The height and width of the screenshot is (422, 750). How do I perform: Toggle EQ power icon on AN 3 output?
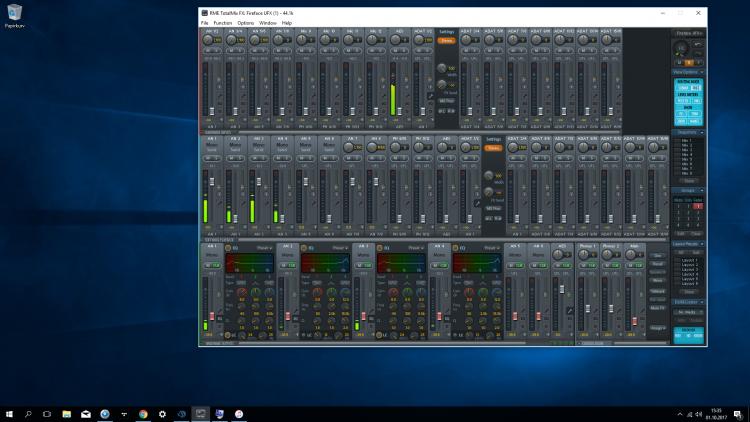click(x=379, y=248)
